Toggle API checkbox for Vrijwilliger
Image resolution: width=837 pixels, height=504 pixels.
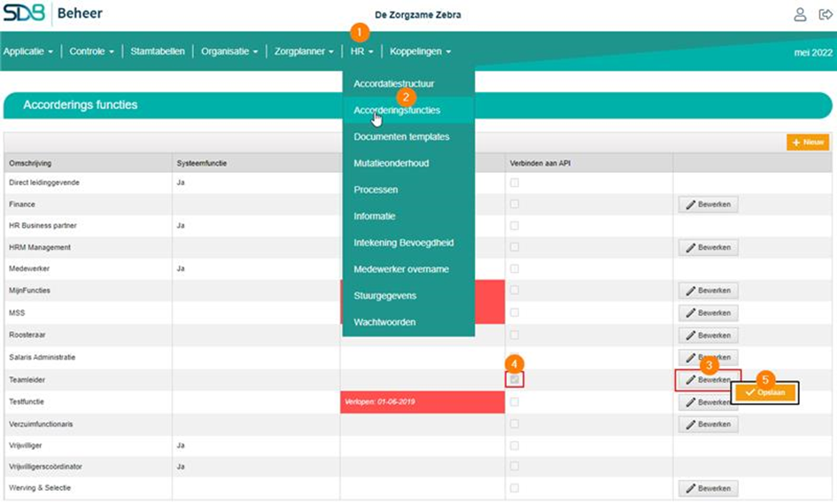(514, 446)
